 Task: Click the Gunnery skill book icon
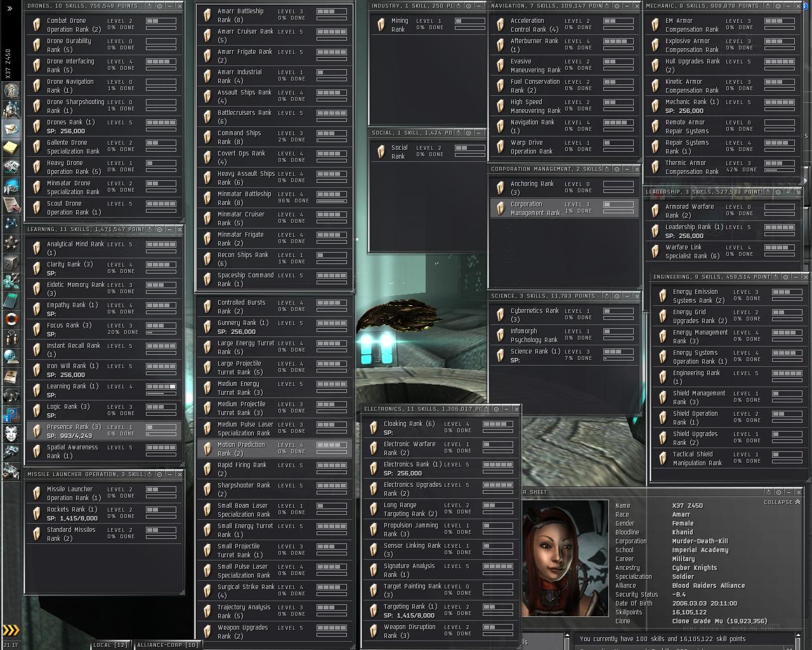[207, 327]
